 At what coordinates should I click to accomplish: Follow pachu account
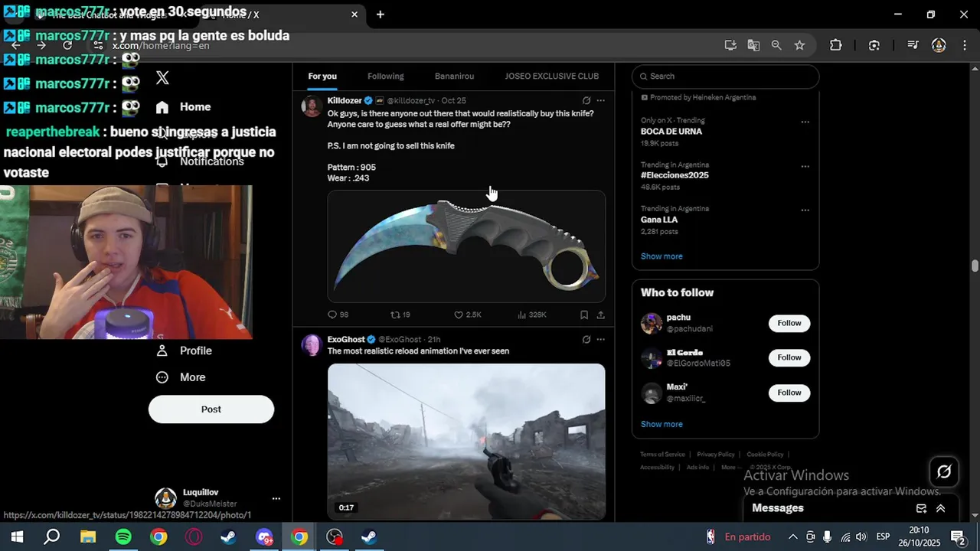pos(789,323)
